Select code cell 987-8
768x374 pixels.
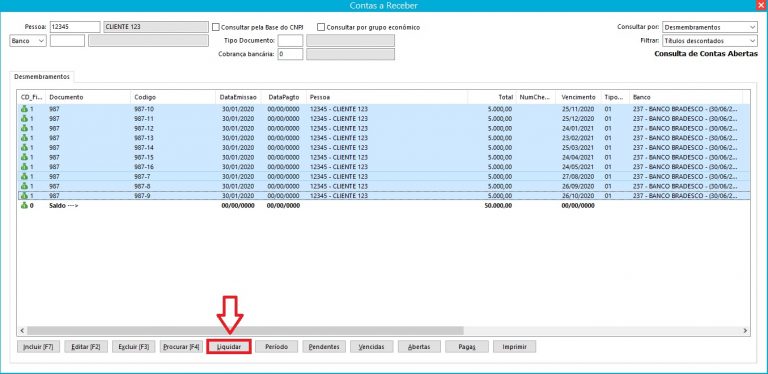pos(142,186)
